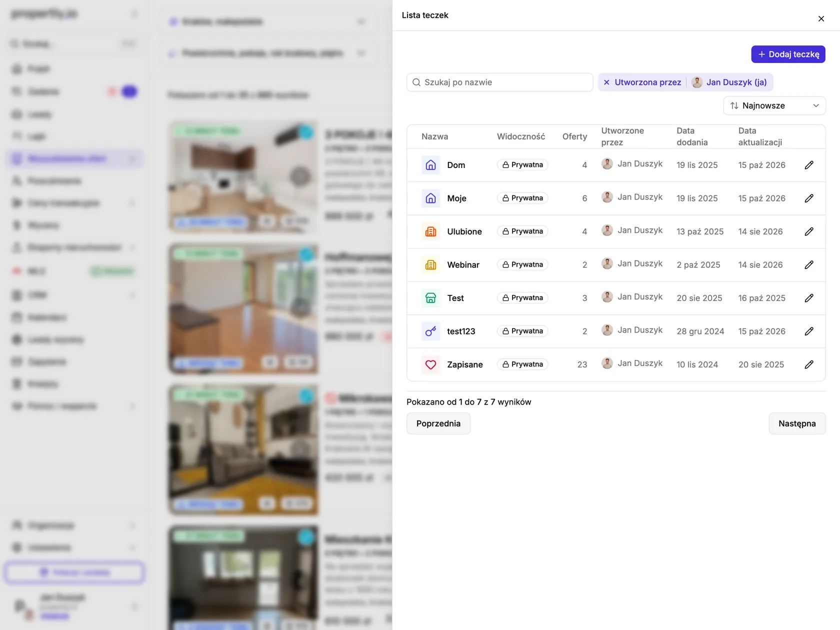Click the Nazwa column header
Viewport: 840px width, 630px height.
[x=434, y=136]
